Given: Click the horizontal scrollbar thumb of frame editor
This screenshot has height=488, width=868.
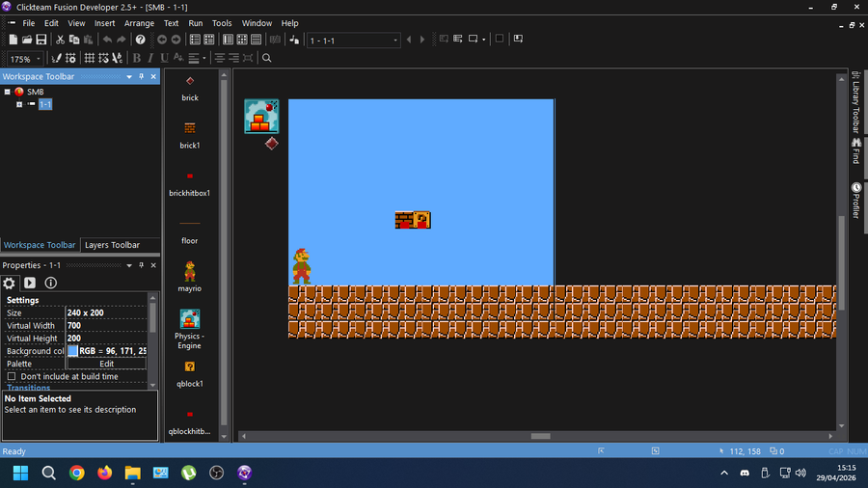Looking at the screenshot, I should click(x=540, y=436).
